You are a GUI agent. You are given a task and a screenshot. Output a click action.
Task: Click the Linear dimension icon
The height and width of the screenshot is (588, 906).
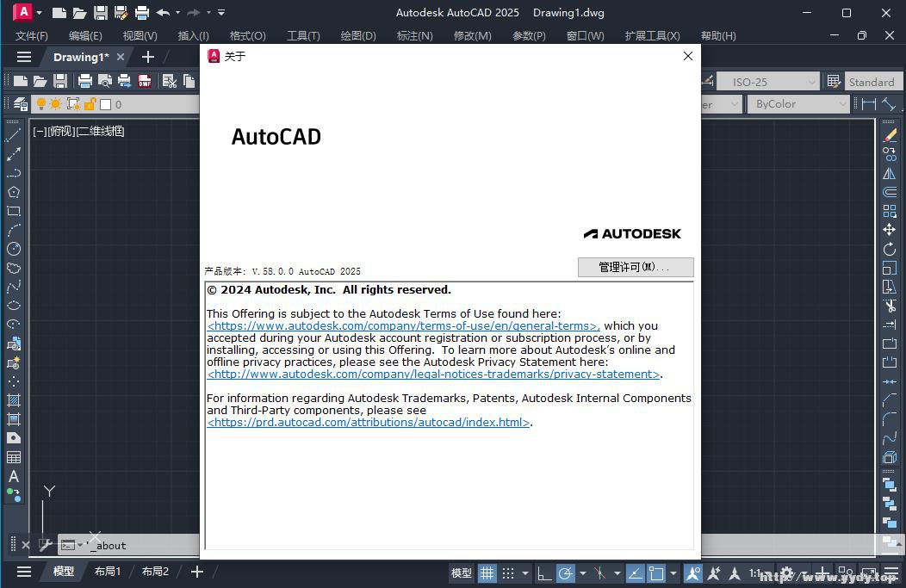tap(868, 104)
